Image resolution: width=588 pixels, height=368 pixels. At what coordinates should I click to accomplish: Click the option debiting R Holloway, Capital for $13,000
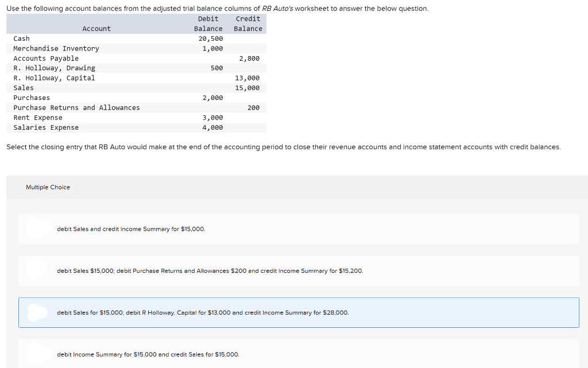pyautogui.click(x=203, y=313)
